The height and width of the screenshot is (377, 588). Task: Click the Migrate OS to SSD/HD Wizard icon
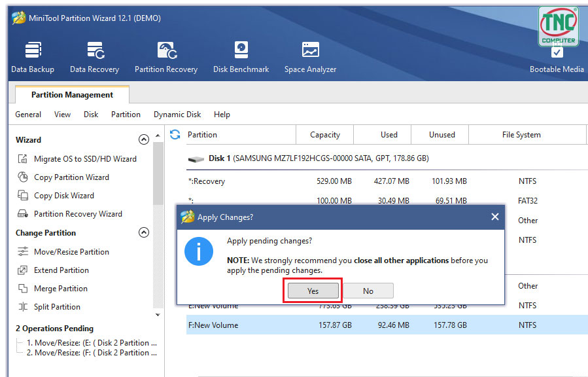click(23, 158)
